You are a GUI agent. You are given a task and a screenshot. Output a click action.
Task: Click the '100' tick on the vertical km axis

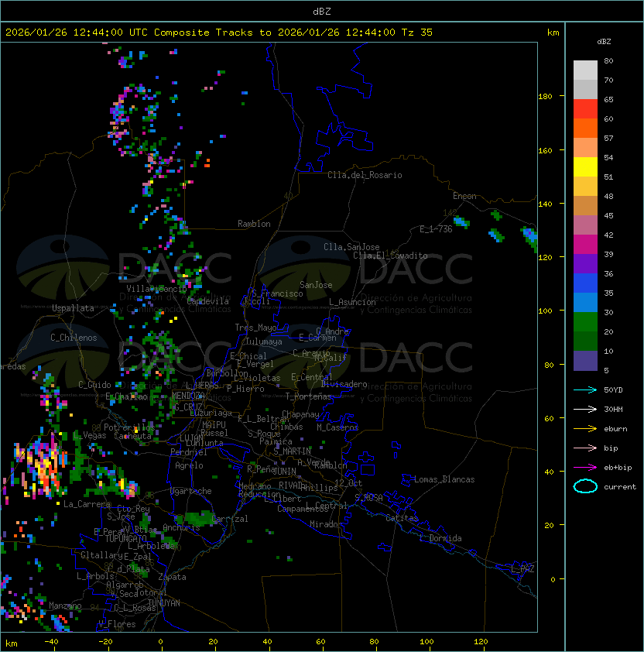pos(545,311)
